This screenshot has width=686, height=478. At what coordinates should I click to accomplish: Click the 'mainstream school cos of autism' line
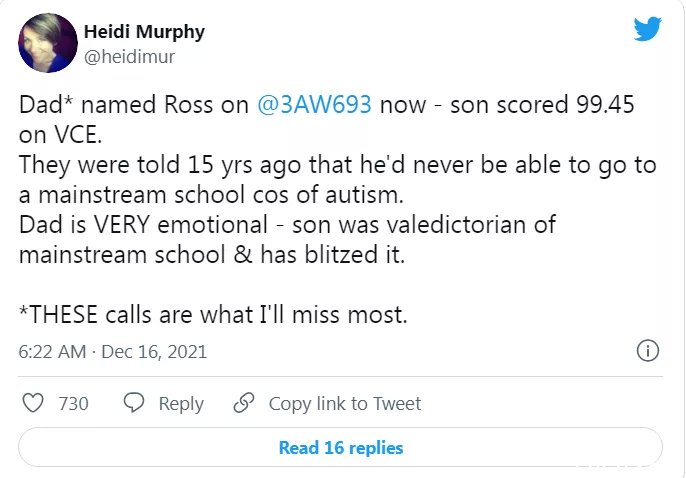(x=211, y=195)
